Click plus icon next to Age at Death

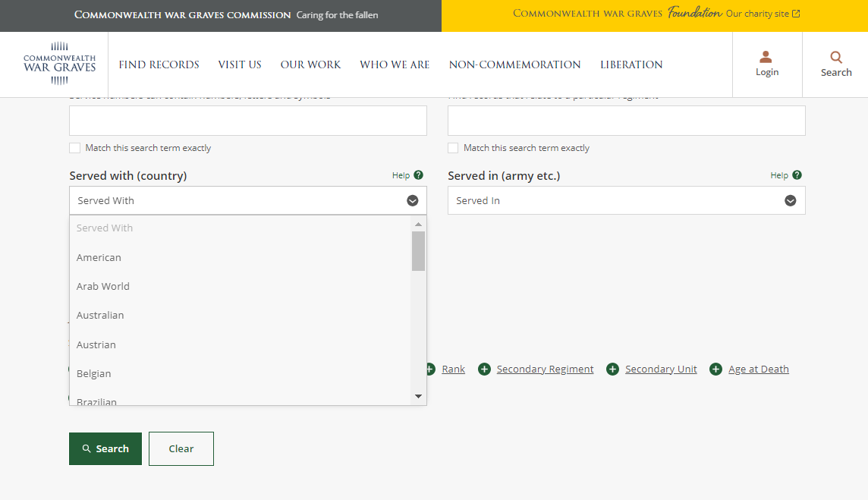[x=715, y=369]
